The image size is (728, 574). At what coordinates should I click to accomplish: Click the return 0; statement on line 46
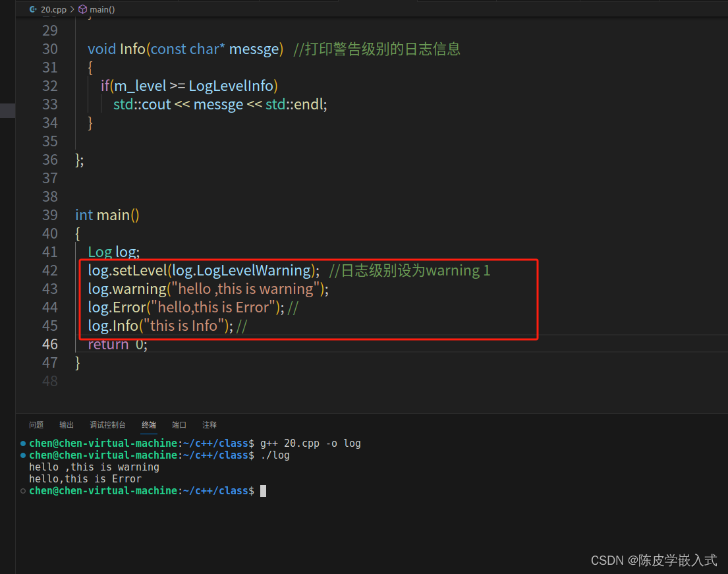pyautogui.click(x=117, y=343)
